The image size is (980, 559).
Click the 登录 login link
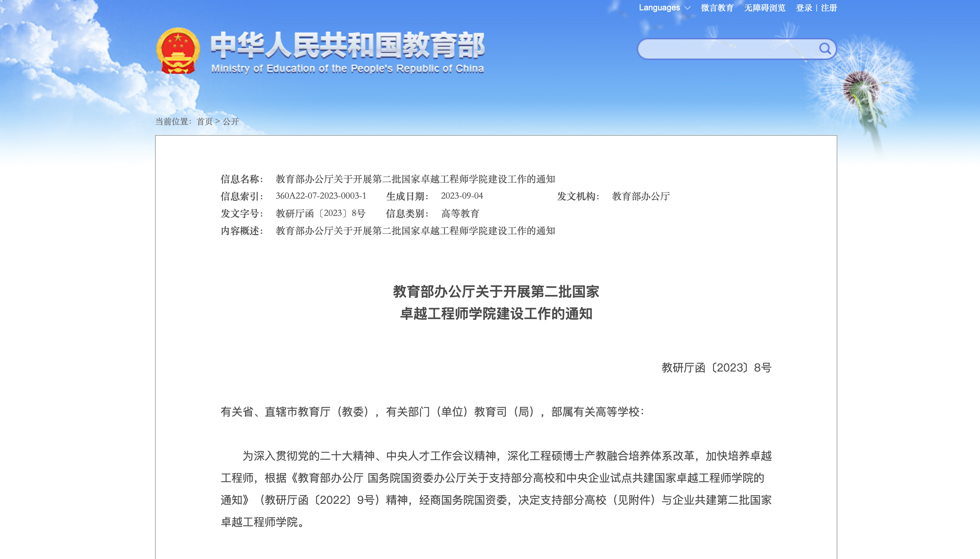pos(804,8)
